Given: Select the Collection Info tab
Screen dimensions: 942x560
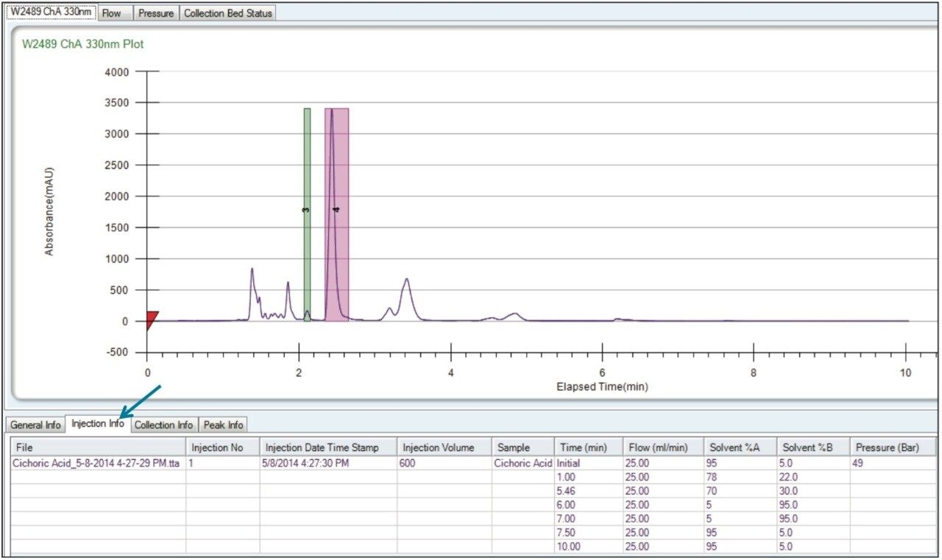Looking at the screenshot, I should (163, 425).
